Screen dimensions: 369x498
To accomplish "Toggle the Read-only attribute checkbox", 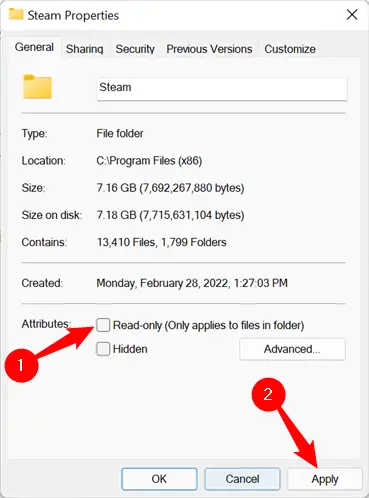I will (x=103, y=325).
